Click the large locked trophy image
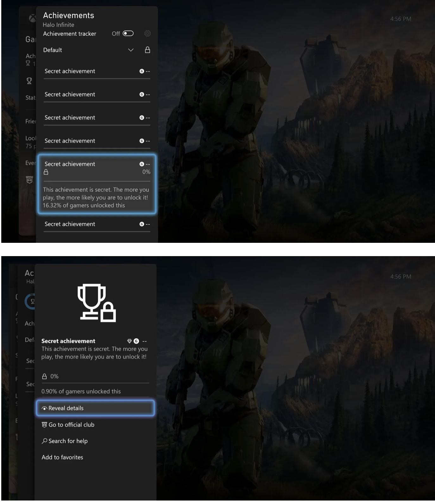Viewport: 435px width, 504px height. pos(97,303)
